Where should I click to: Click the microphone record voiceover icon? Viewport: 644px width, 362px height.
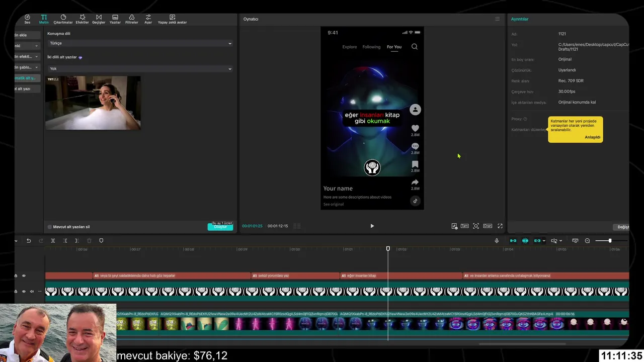[x=497, y=241]
